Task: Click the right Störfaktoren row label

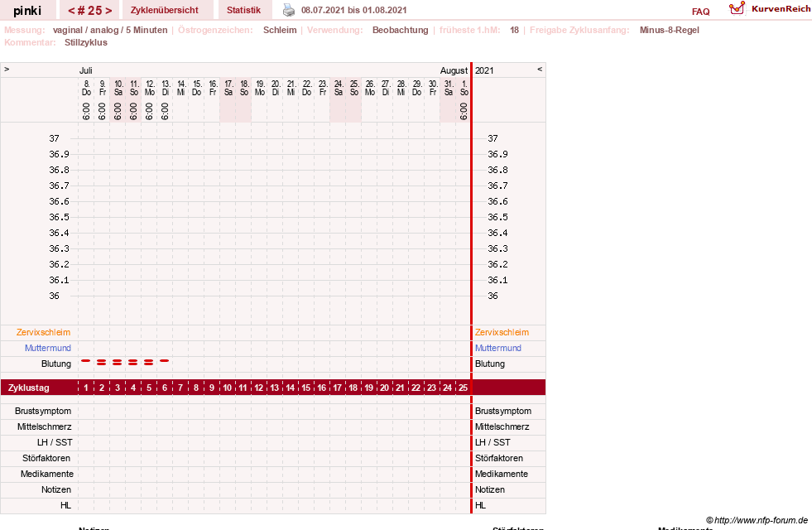Action: click(499, 458)
